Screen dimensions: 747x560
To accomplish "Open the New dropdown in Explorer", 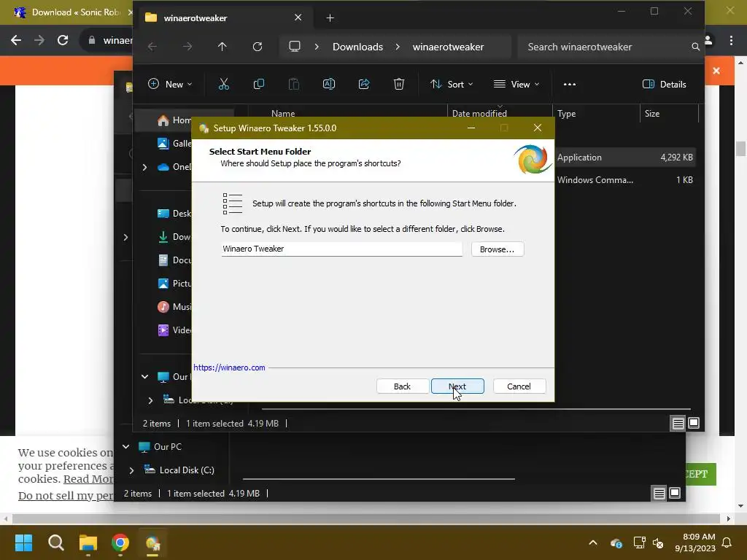I will pyautogui.click(x=169, y=85).
